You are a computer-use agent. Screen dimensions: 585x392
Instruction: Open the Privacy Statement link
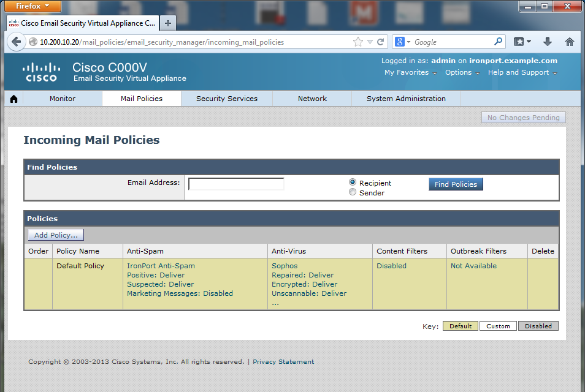(283, 361)
